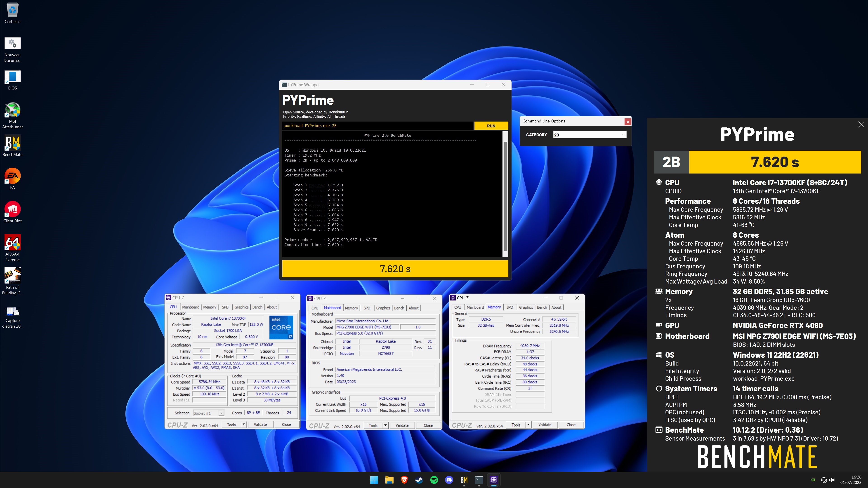The image size is (868, 488).
Task: Open the CATEGORY 2B dropdown
Action: [x=590, y=135]
